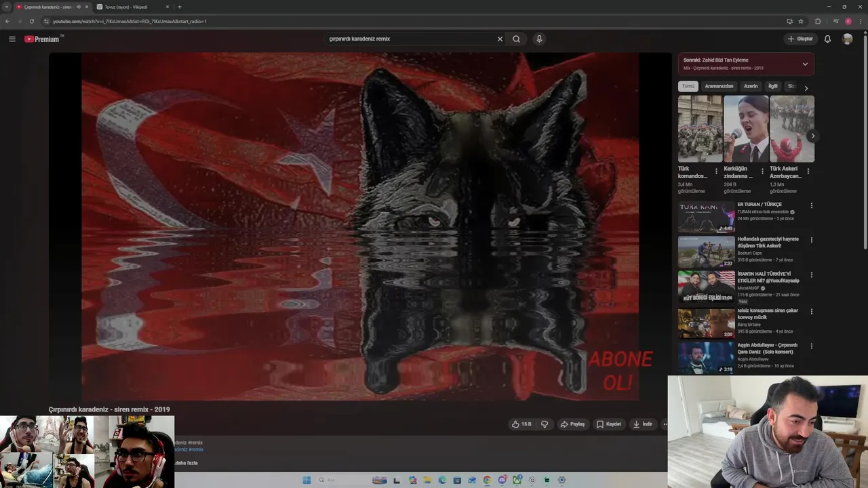
Task: Expand the description with daha fazla
Action: click(186, 463)
